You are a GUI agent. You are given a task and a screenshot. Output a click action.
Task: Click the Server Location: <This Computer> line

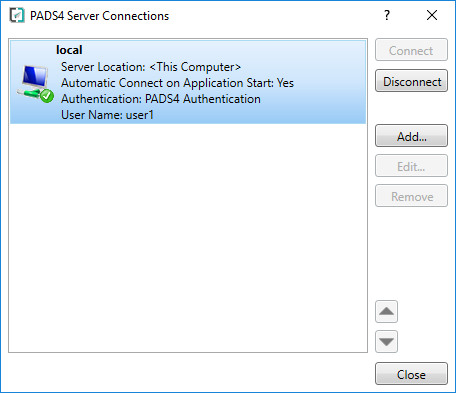pos(151,67)
